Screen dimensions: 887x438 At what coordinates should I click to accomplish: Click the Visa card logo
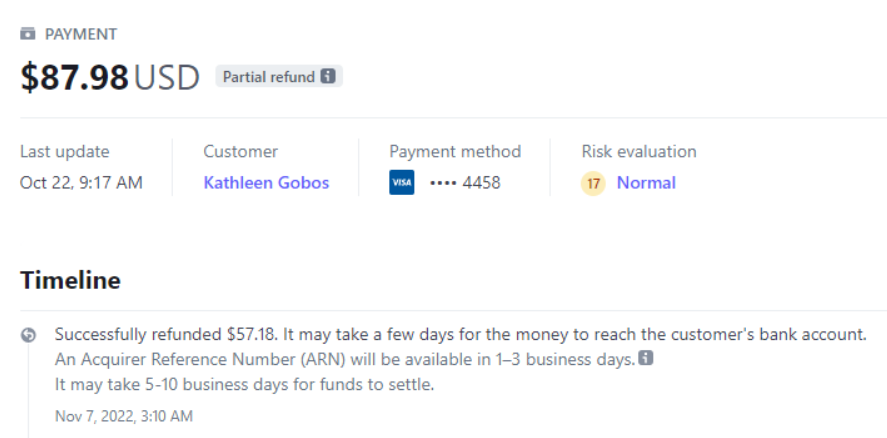(401, 183)
